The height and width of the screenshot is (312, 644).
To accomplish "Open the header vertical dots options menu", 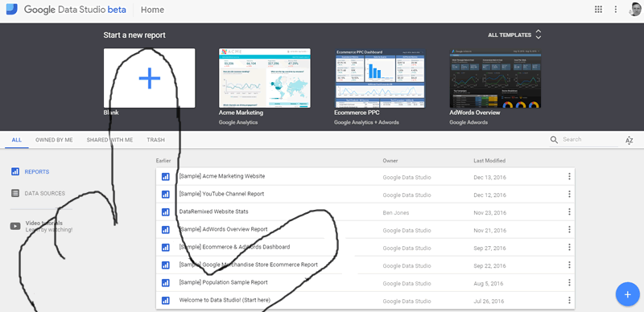I will coord(616,10).
